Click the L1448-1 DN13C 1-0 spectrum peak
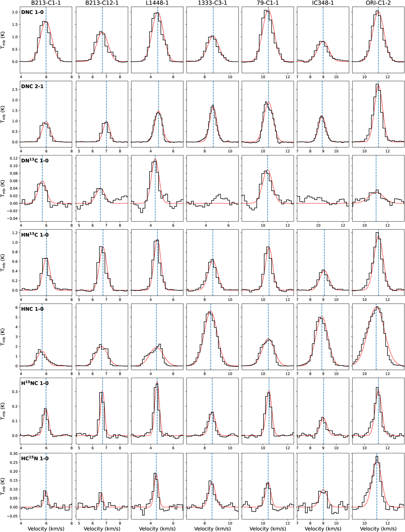This screenshot has height=532, width=405. pyautogui.click(x=155, y=159)
